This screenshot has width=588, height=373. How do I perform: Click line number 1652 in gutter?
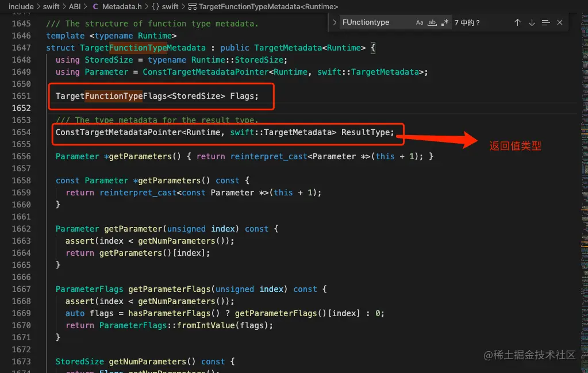pos(21,108)
